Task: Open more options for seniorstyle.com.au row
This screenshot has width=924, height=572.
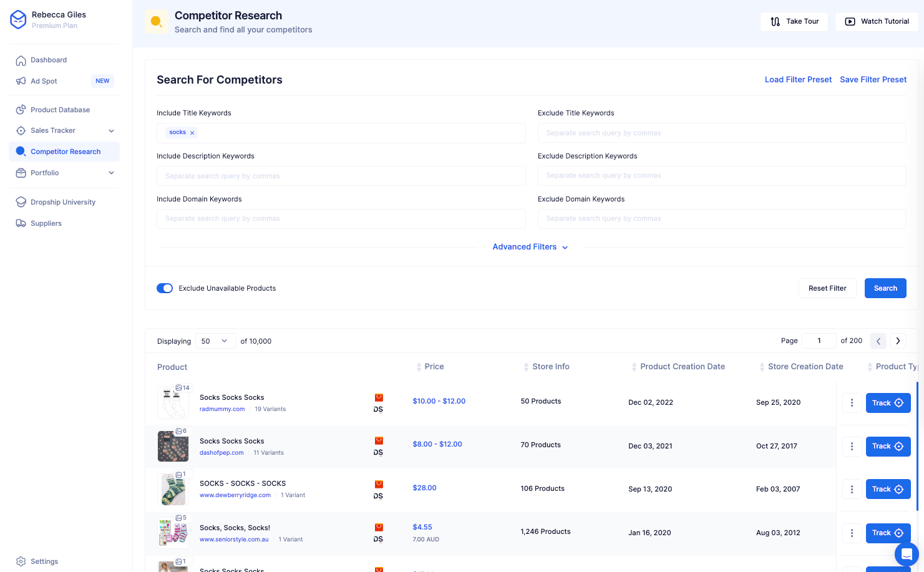Action: 852,533
